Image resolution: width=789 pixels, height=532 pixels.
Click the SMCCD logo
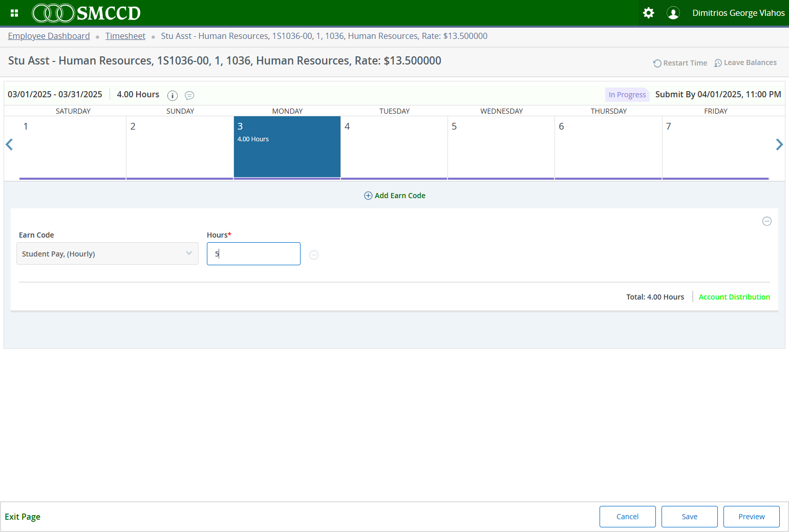point(87,13)
